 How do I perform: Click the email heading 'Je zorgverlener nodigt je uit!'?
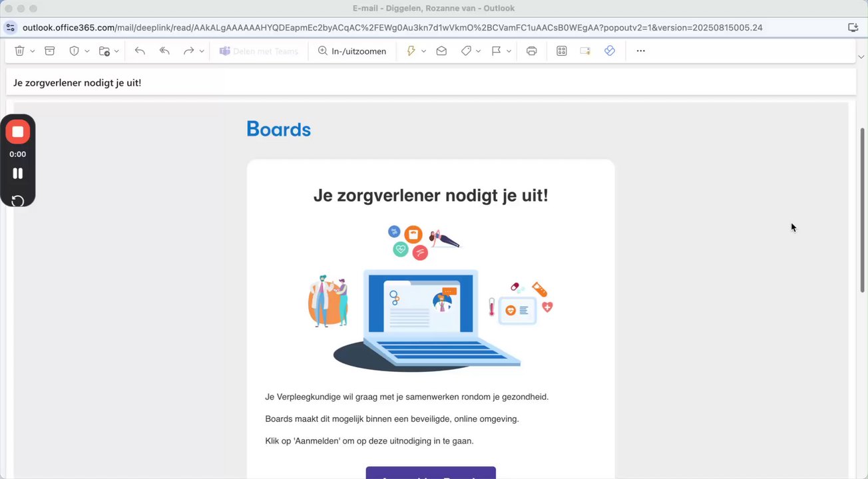click(x=431, y=196)
